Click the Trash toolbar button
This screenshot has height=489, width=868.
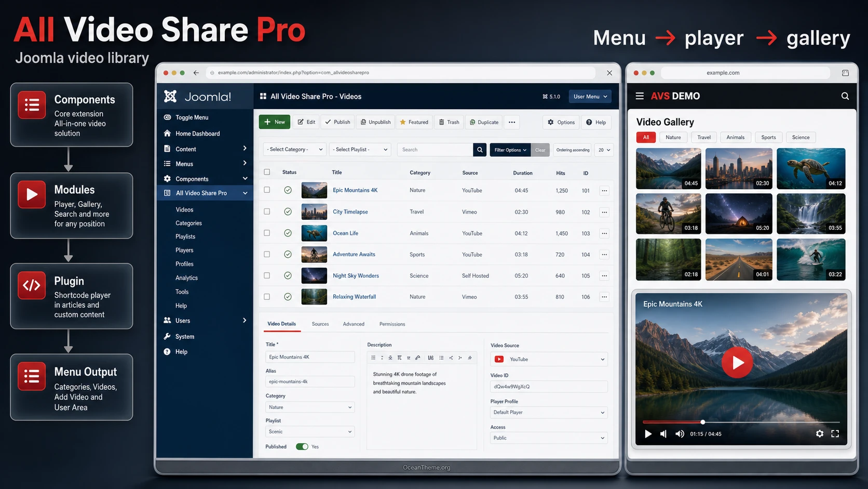tap(449, 122)
